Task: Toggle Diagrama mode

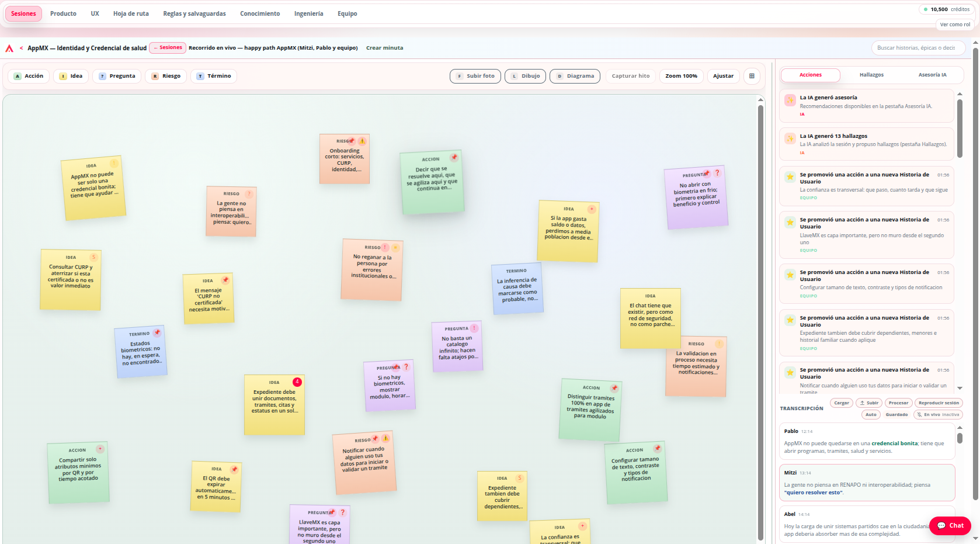Action: [575, 76]
